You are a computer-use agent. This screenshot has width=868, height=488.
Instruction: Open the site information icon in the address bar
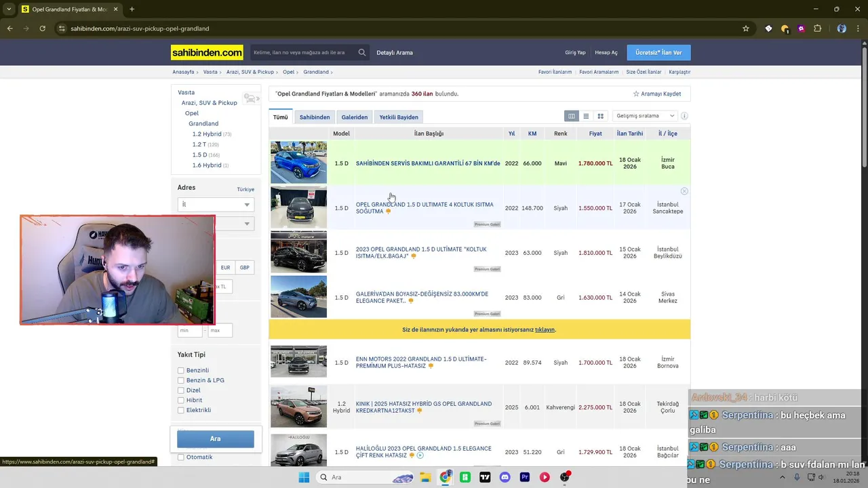click(62, 28)
